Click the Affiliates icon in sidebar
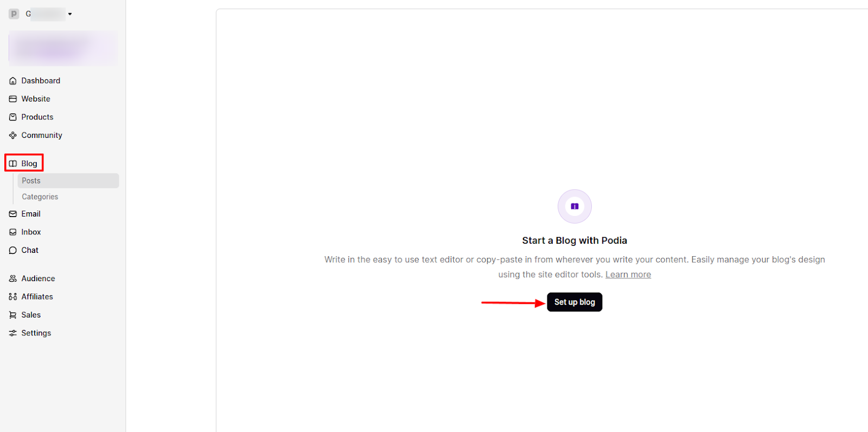The height and width of the screenshot is (432, 868). coord(13,297)
